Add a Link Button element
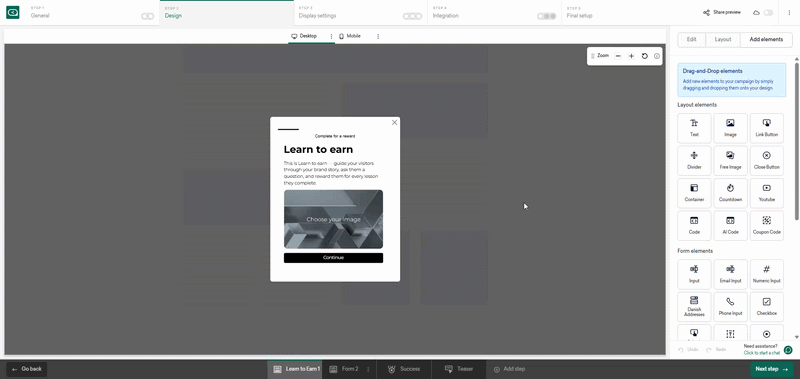Screen dimensions: 800x379 [766, 128]
